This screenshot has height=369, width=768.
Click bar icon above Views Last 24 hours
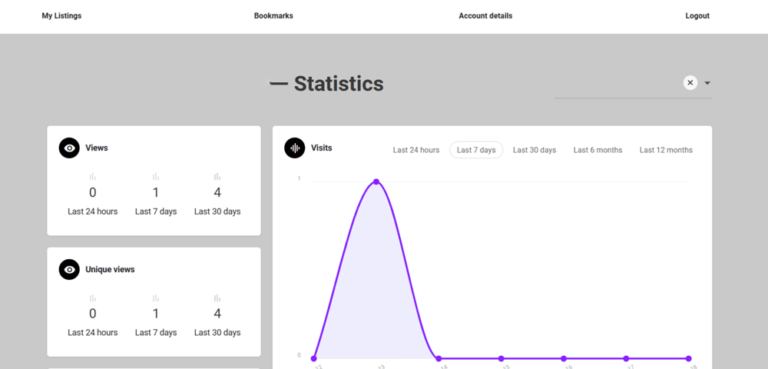coord(93,176)
